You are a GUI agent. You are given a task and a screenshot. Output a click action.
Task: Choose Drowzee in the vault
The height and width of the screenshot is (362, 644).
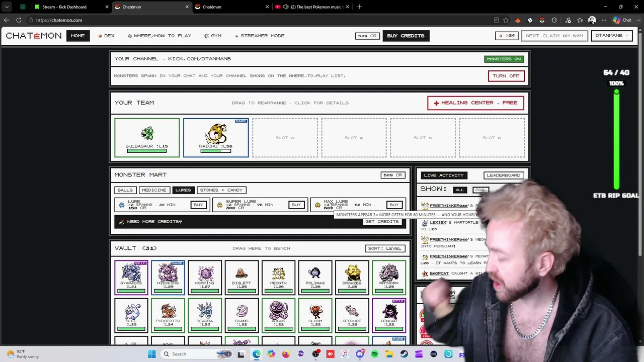tap(352, 278)
